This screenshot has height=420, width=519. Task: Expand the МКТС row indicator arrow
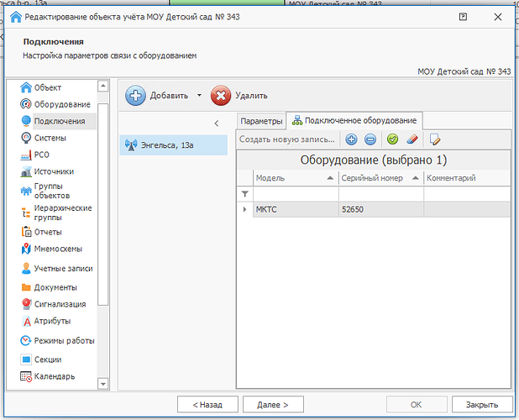(244, 209)
